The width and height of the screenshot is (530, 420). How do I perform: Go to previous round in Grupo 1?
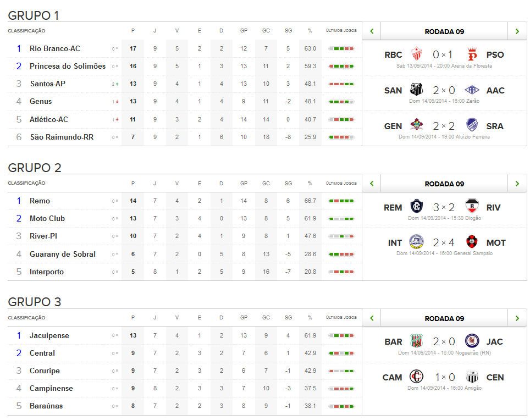tap(372, 31)
